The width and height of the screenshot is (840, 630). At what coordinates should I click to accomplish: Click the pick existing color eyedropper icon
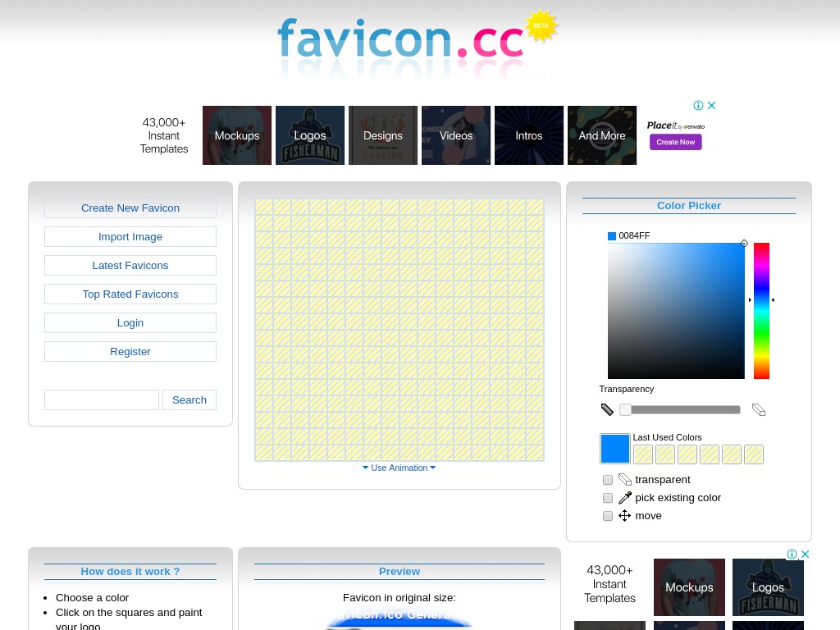pos(624,497)
